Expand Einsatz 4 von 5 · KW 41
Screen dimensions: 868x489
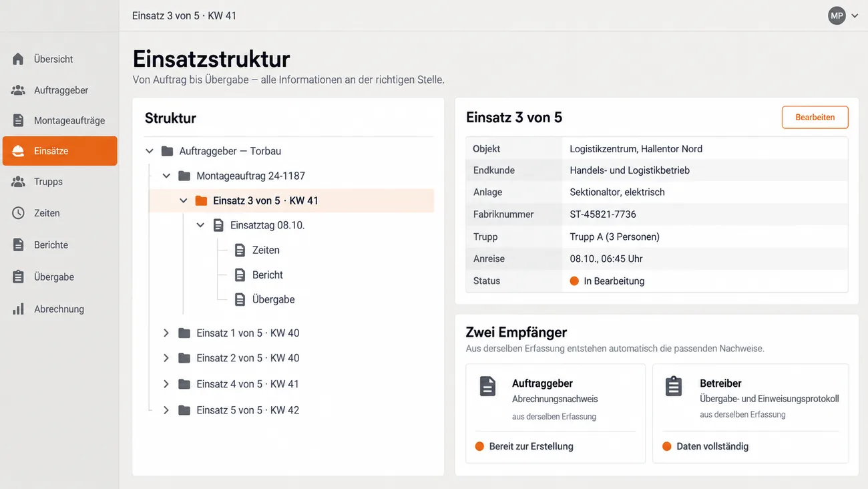coord(166,384)
